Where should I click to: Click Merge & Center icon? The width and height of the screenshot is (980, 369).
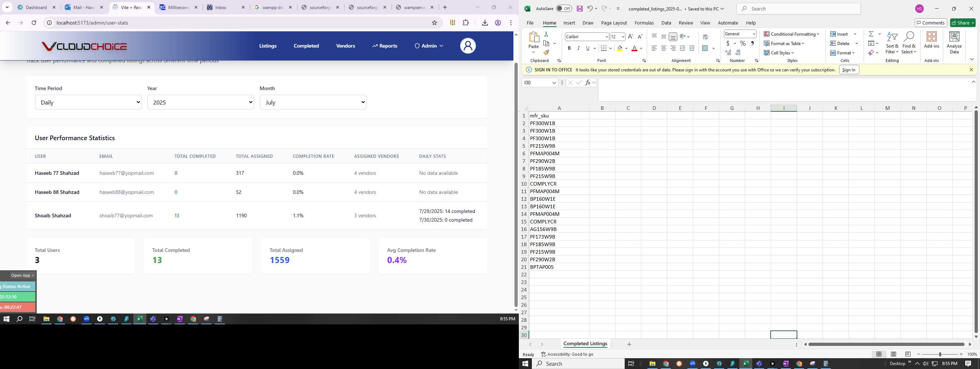tap(705, 48)
